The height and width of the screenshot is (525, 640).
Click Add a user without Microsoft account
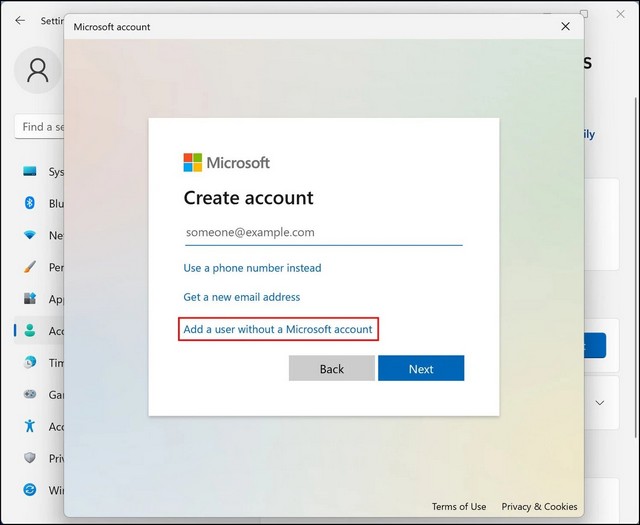tap(278, 329)
